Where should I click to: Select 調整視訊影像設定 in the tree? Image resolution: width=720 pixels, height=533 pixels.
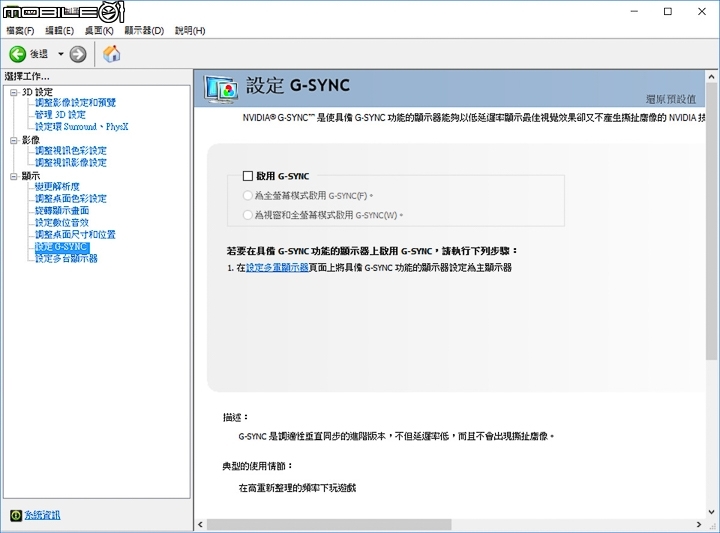pos(71,163)
